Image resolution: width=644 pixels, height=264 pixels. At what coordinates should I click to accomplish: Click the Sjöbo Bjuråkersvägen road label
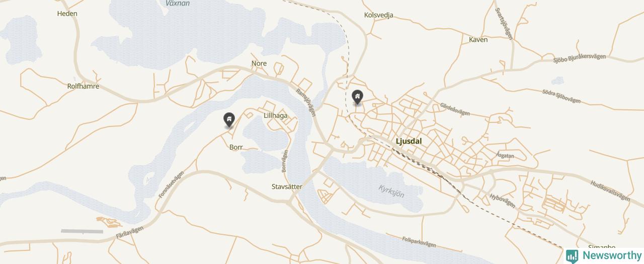pos(580,58)
